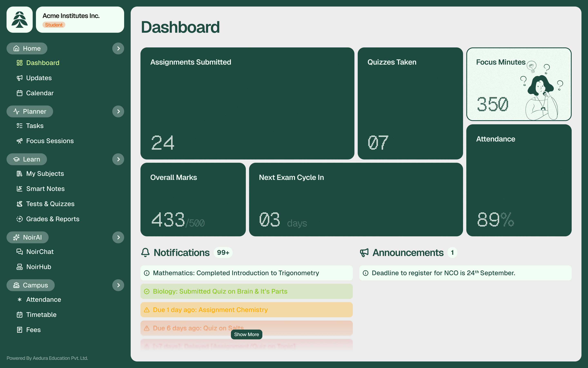Open Mathematics Trigonometry notification
The image size is (588, 368).
pyautogui.click(x=246, y=273)
